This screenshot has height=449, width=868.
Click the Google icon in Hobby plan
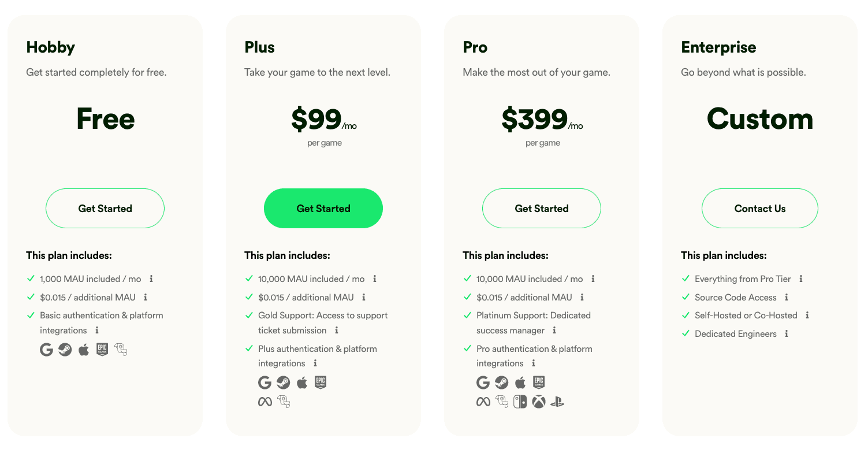pyautogui.click(x=46, y=349)
